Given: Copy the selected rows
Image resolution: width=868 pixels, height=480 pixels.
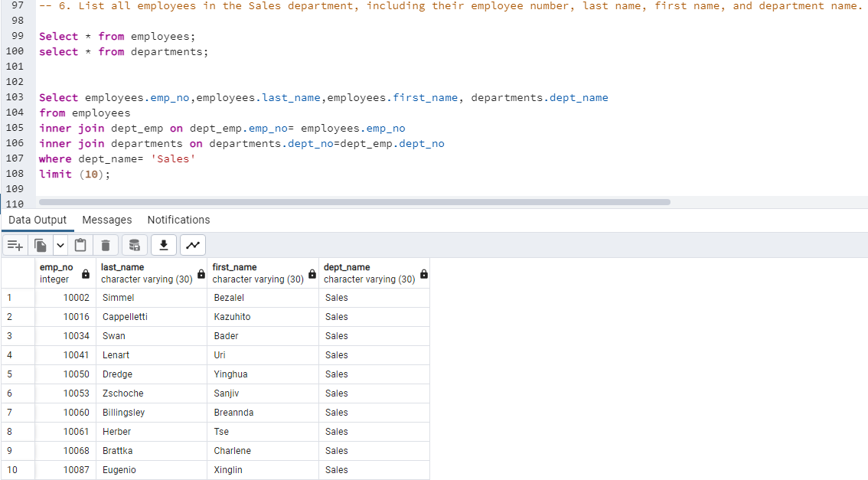Looking at the screenshot, I should (39, 245).
